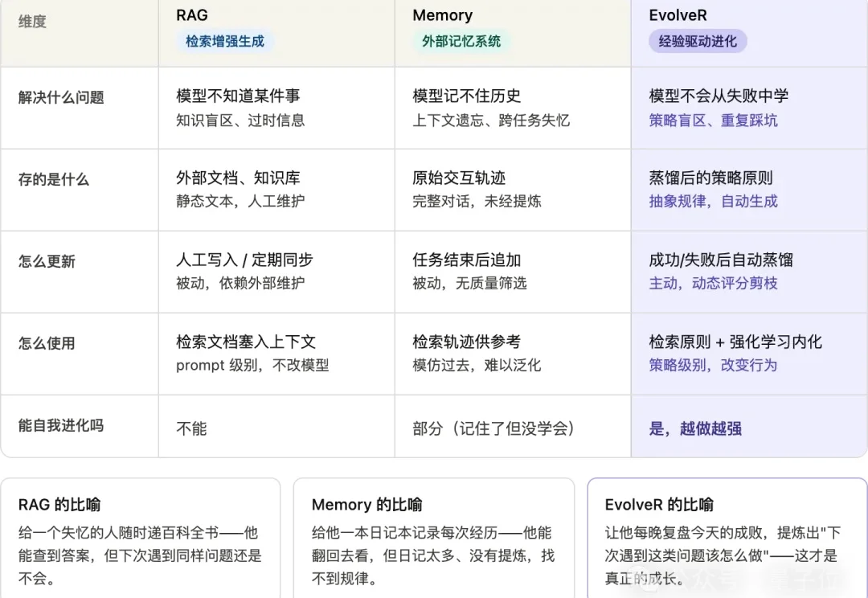Click the 解决什么问题 row label
This screenshot has width=868, height=598.
point(61,97)
